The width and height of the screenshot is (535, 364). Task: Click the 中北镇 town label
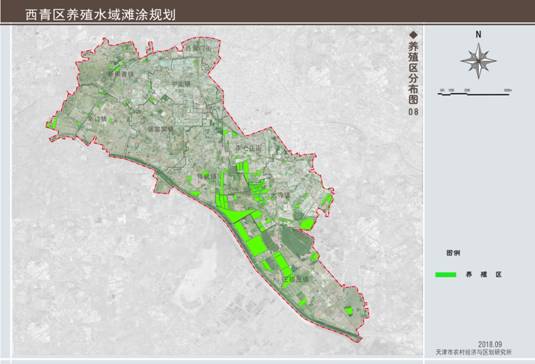180,84
